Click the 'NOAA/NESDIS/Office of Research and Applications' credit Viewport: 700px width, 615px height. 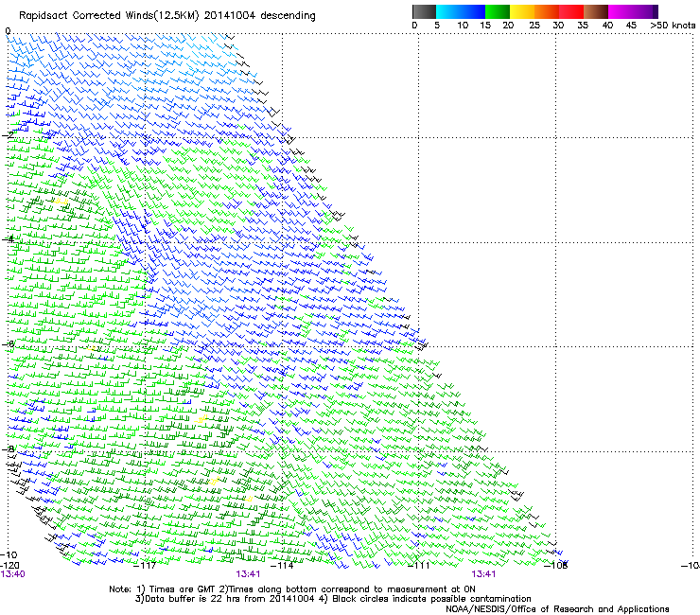point(557,609)
